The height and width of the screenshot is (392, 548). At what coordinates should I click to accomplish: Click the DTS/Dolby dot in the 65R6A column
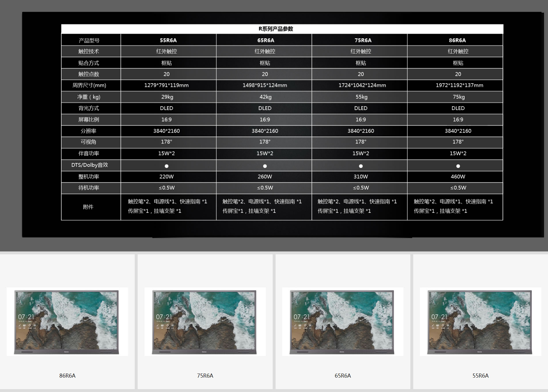[x=265, y=166]
